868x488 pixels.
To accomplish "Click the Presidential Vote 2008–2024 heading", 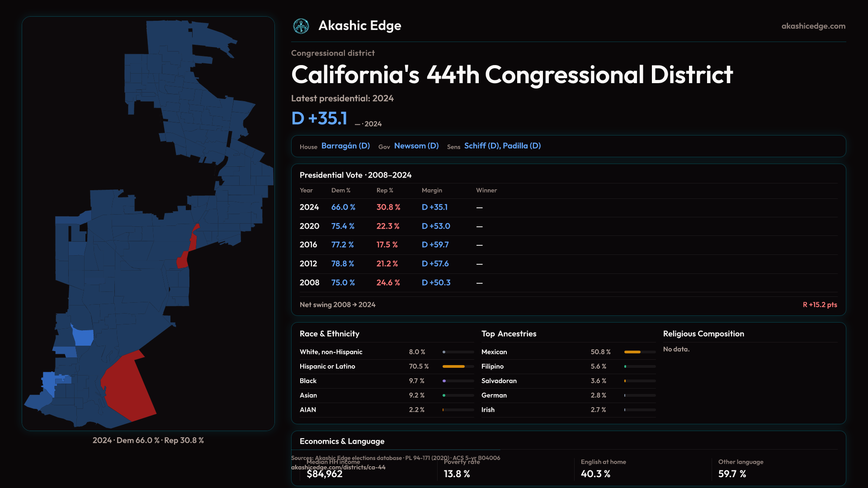I will coord(355,175).
